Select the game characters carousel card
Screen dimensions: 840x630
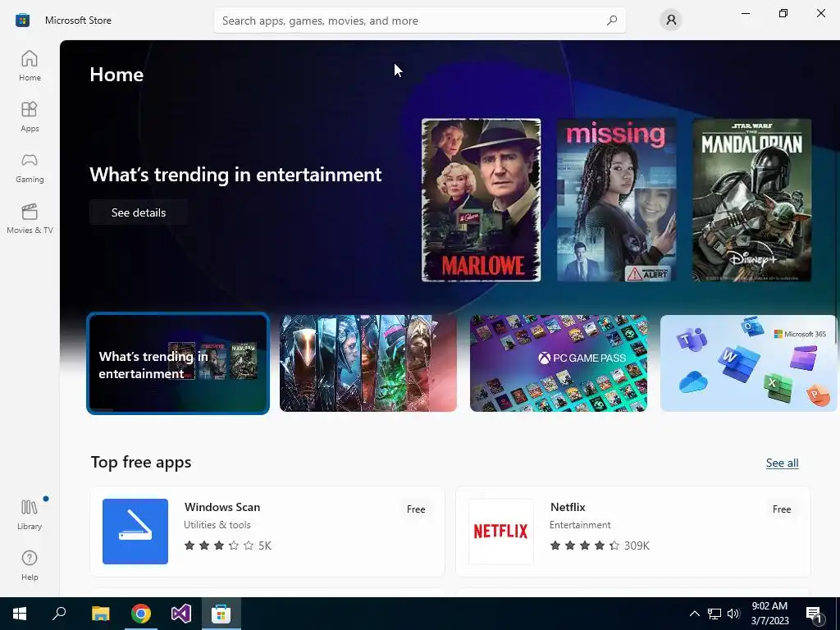[368, 363]
